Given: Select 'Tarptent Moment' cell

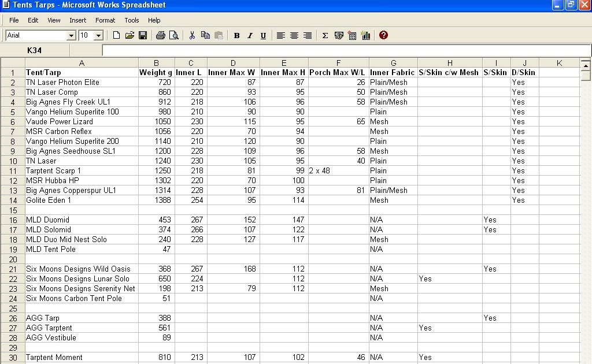Looking at the screenshot, I should coord(82,357).
